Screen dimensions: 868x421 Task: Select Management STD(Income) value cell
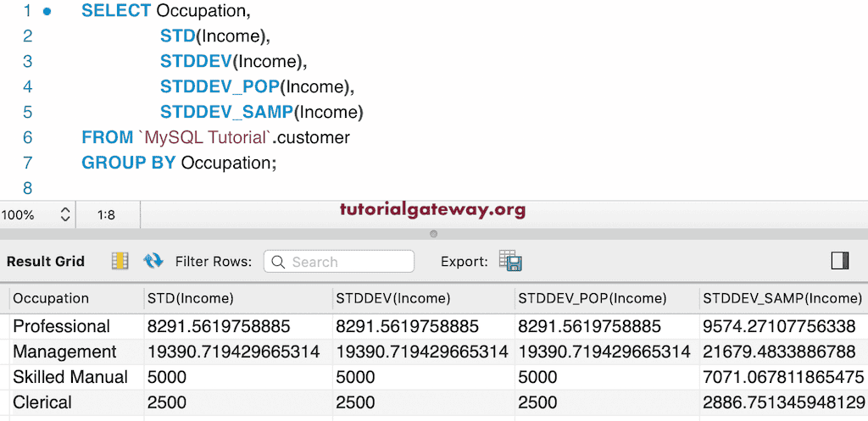click(238, 352)
